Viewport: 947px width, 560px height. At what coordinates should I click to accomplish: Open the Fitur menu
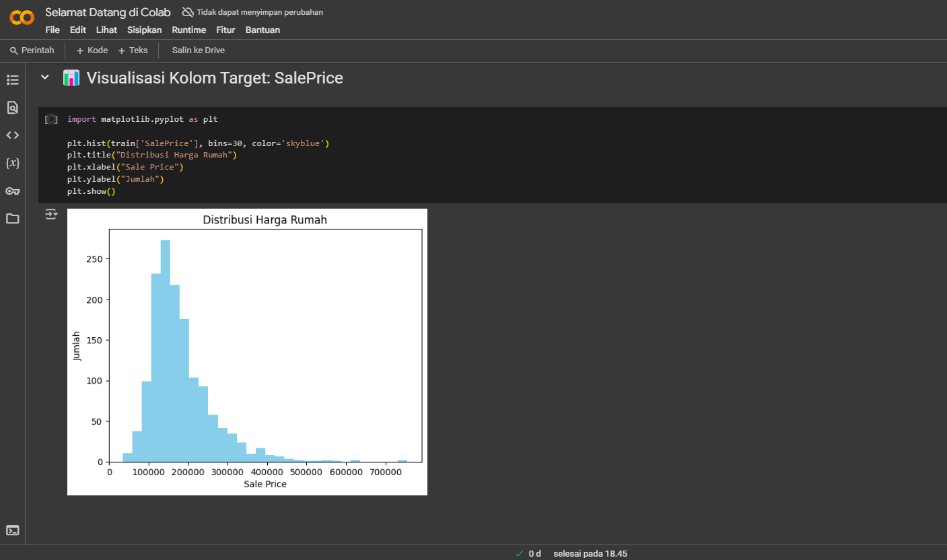point(225,30)
